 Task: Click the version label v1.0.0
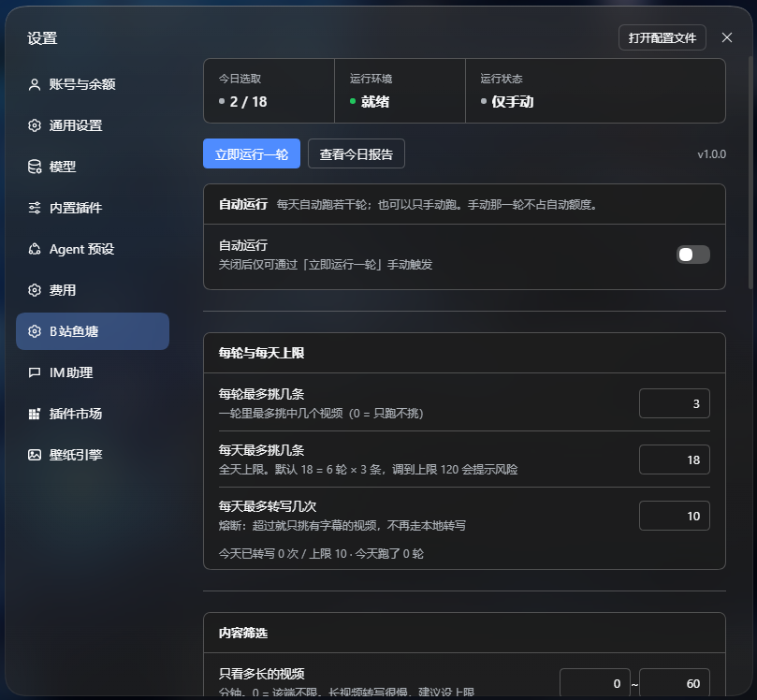712,154
